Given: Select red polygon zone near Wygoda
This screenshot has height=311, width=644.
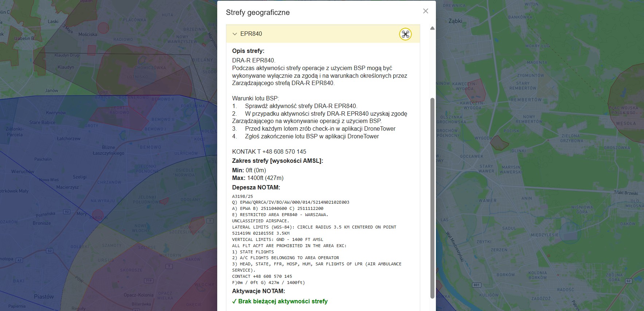Looking at the screenshot, I should click(499, 143).
